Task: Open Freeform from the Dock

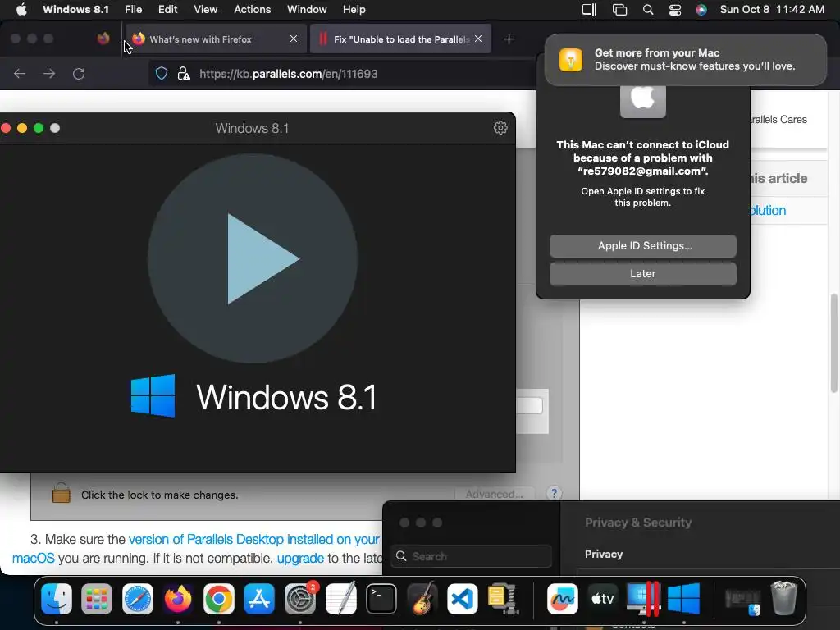Action: tap(563, 598)
